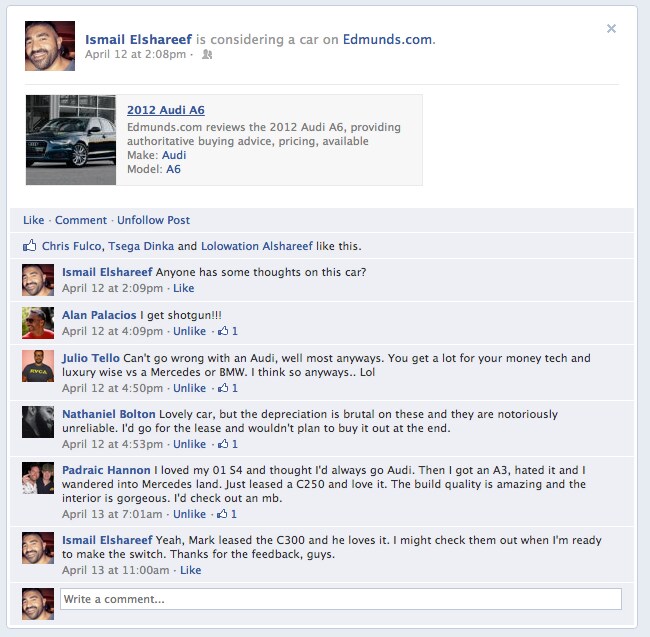The height and width of the screenshot is (637, 650).
Task: Click Unfollow Post link
Action: click(153, 220)
